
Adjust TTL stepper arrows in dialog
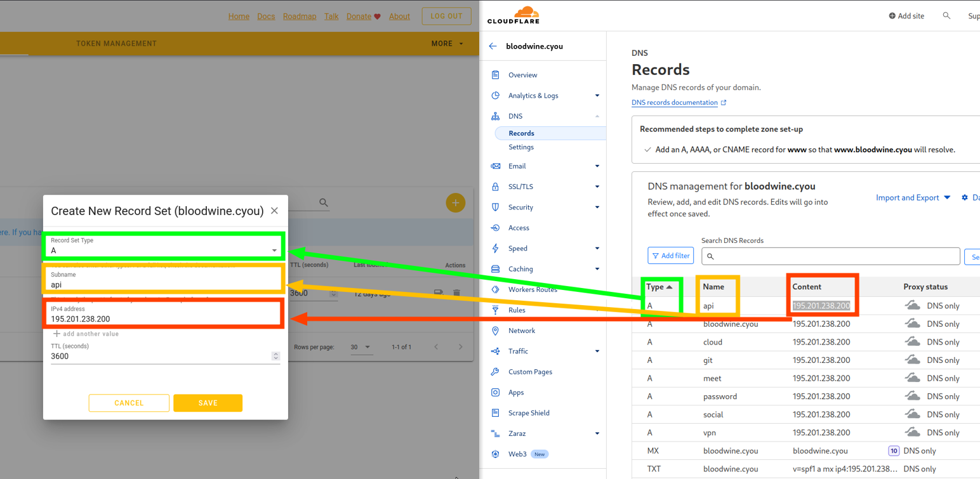point(275,356)
